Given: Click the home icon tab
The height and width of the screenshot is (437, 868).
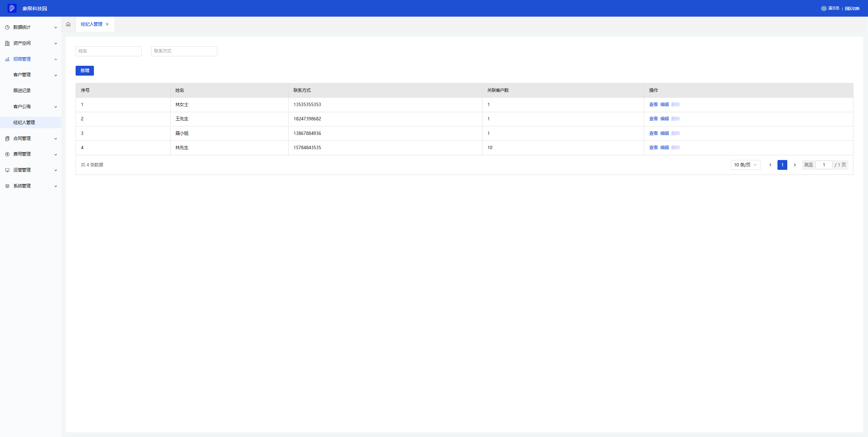Looking at the screenshot, I should pyautogui.click(x=68, y=24).
